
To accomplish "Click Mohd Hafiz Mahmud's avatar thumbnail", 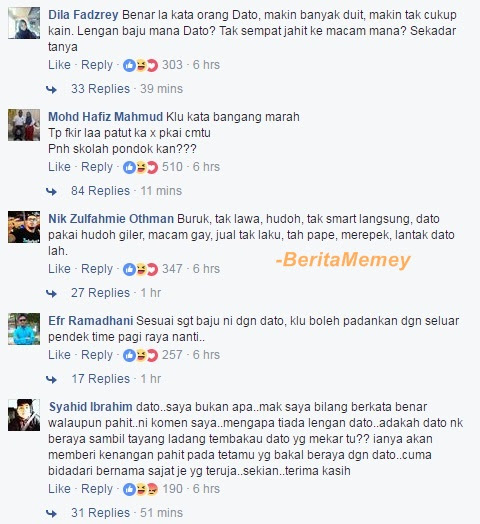I will (24, 125).
